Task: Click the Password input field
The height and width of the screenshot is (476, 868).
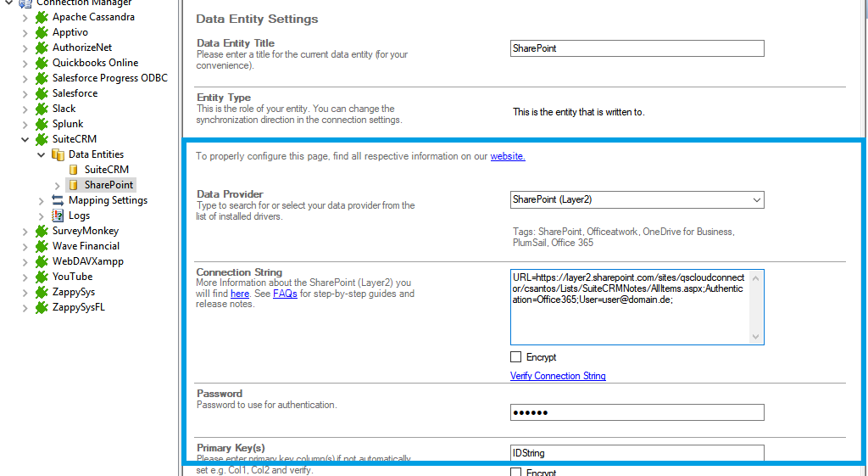Action: click(637, 412)
